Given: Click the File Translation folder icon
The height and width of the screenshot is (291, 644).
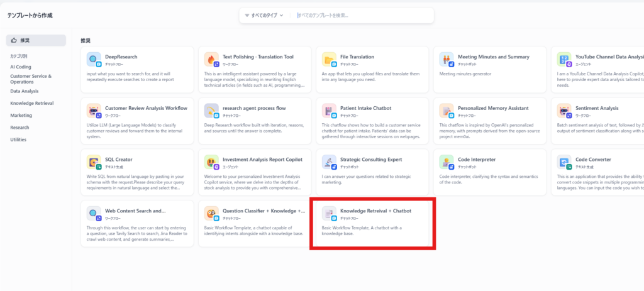Looking at the screenshot, I should click(x=329, y=60).
